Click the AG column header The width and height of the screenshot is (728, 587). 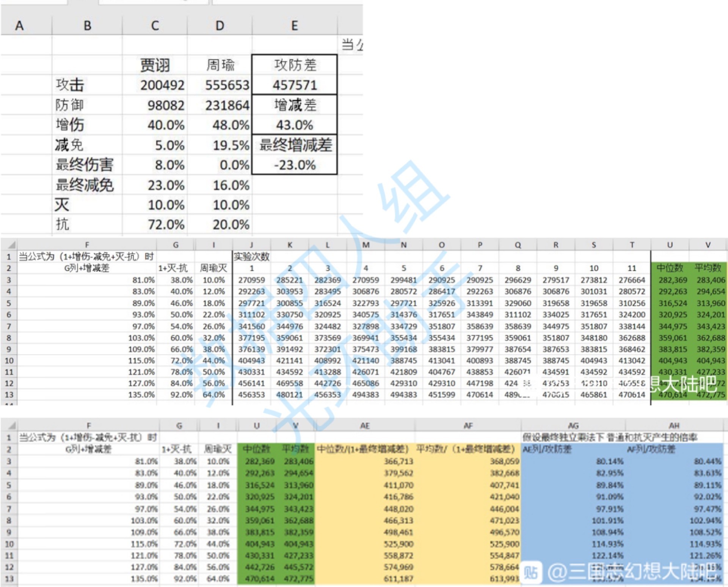tap(573, 426)
